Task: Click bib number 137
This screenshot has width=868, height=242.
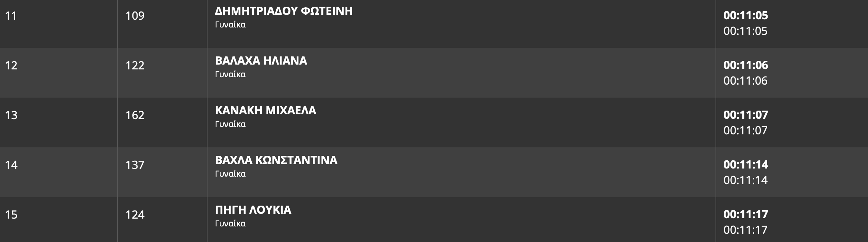Action: (135, 165)
